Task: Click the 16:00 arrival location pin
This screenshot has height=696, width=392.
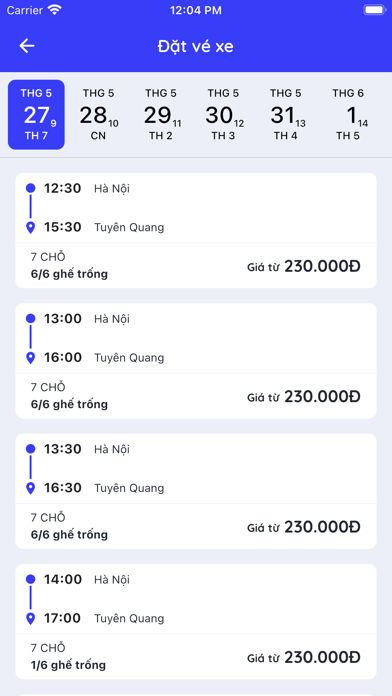Action: pyautogui.click(x=31, y=358)
